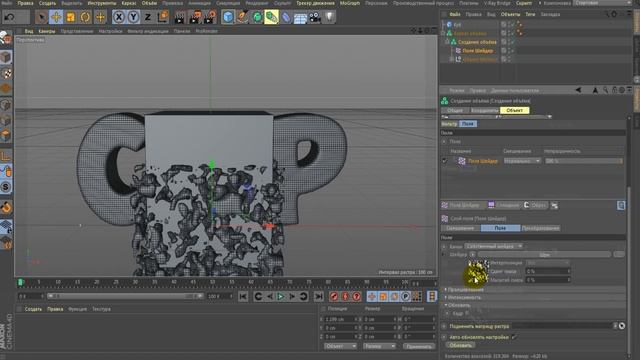Open the Объект coordinate mode dropdown

click(x=340, y=346)
